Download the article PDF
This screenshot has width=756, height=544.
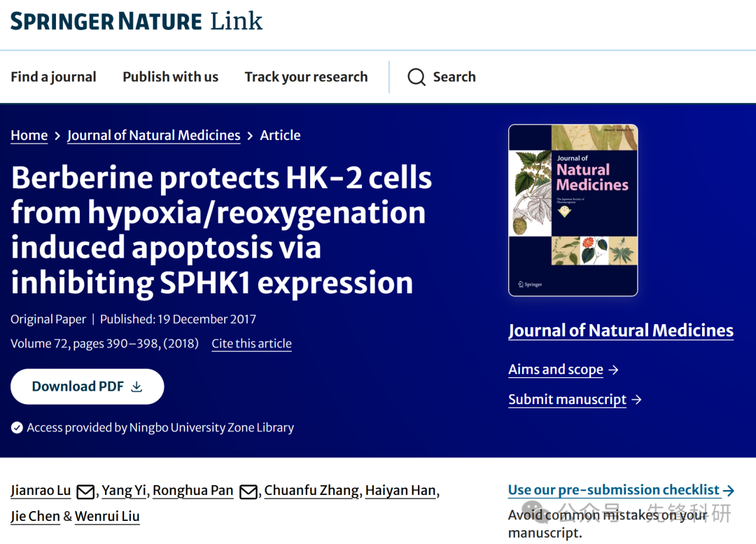87,386
